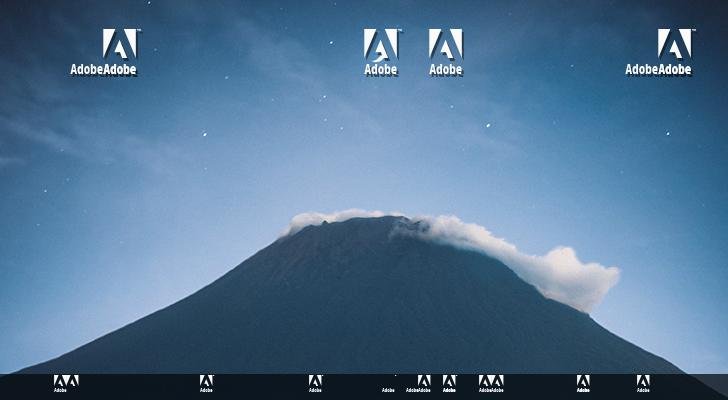Select the large Adobe icon in the top-right corner

(675, 44)
